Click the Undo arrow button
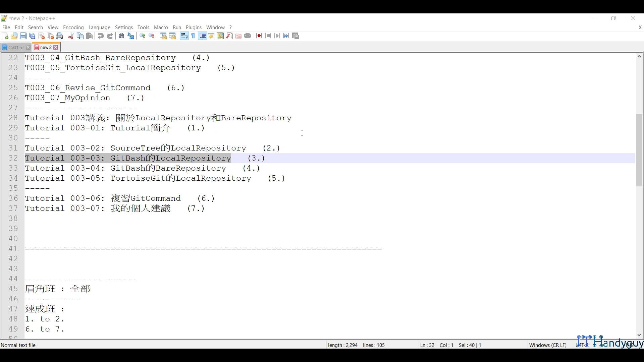The height and width of the screenshot is (362, 644). (x=101, y=36)
